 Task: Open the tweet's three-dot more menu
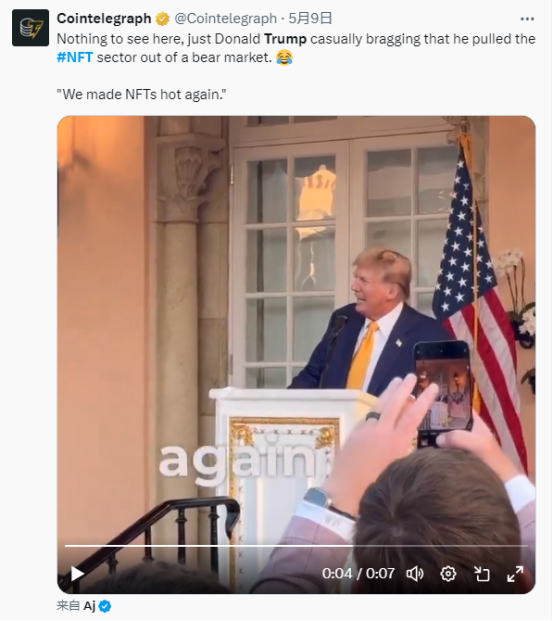click(527, 19)
